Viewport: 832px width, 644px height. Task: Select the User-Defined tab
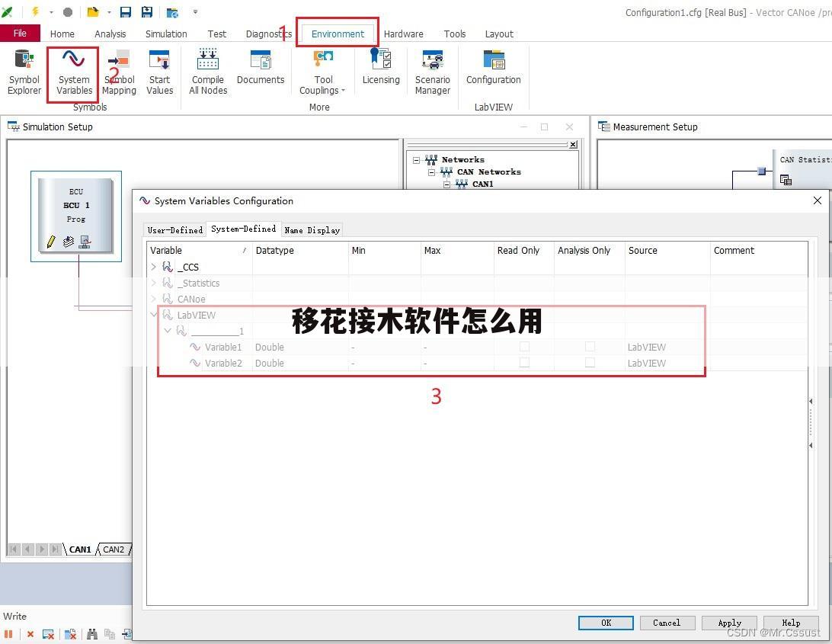pyautogui.click(x=175, y=230)
